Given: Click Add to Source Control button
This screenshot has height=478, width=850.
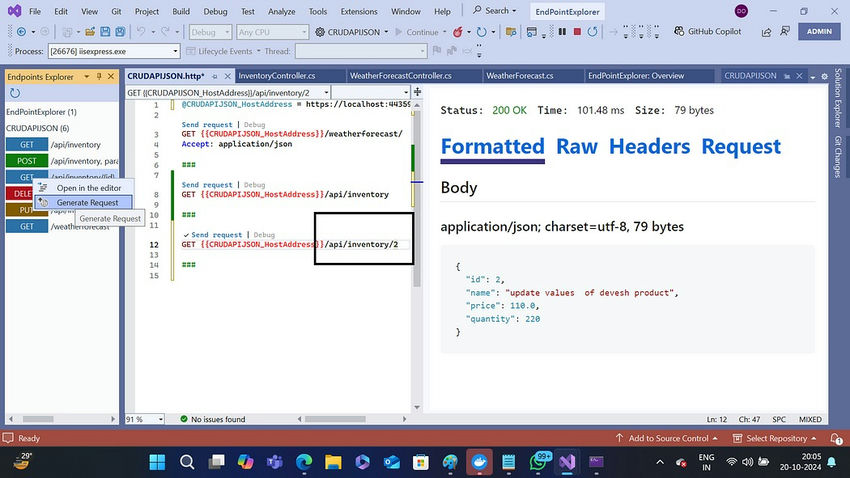Looking at the screenshot, I should (667, 438).
